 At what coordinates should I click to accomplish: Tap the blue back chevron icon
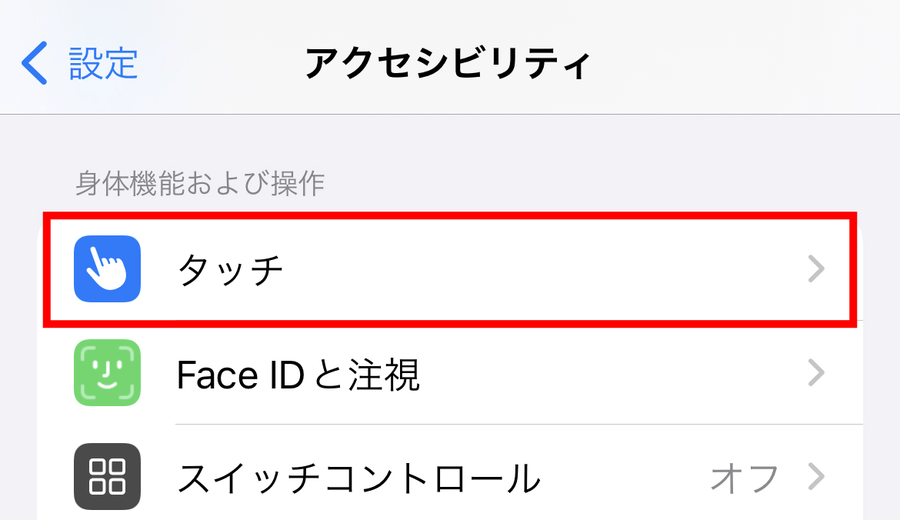34,63
